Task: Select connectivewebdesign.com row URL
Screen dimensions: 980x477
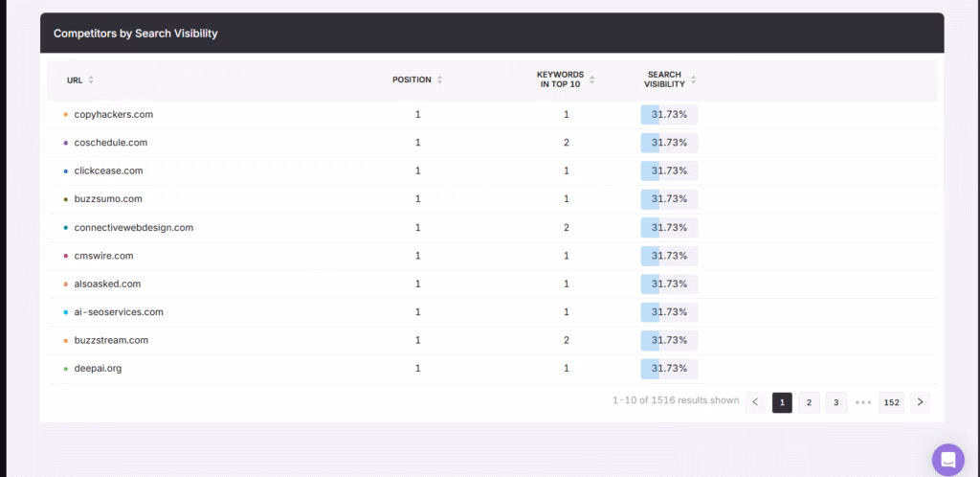Action: coord(133,228)
